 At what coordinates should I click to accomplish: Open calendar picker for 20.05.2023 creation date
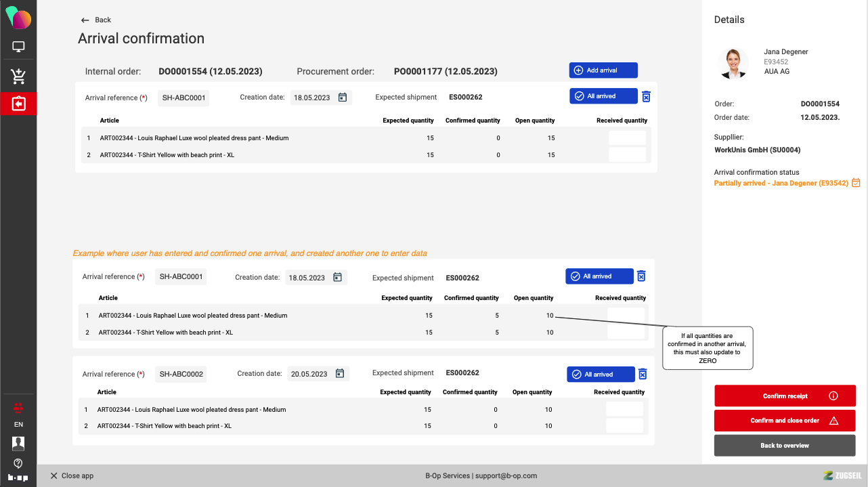pos(340,374)
